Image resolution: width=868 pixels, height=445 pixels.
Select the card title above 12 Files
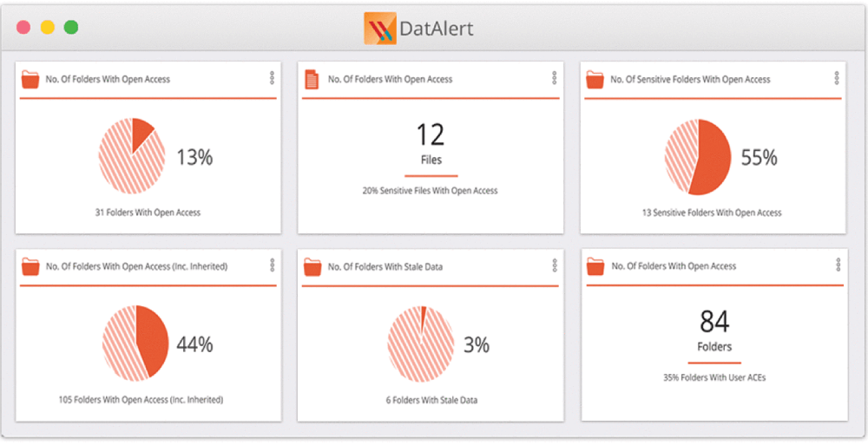(x=391, y=79)
